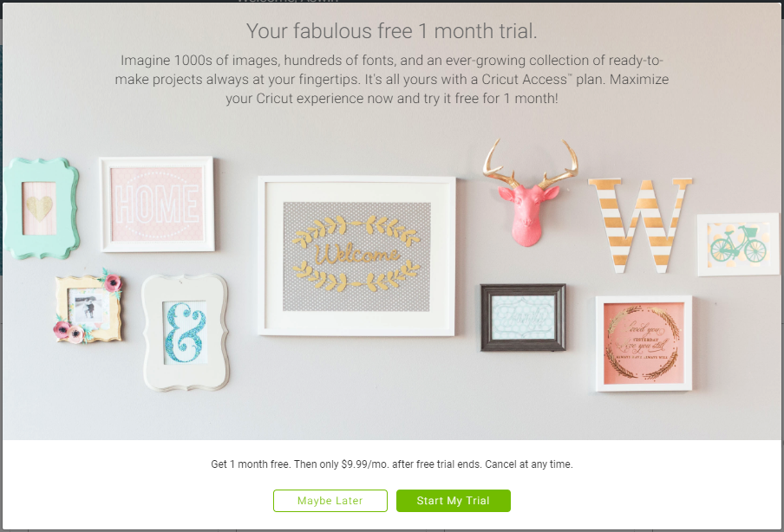Select the dark wood framed print

[523, 318]
